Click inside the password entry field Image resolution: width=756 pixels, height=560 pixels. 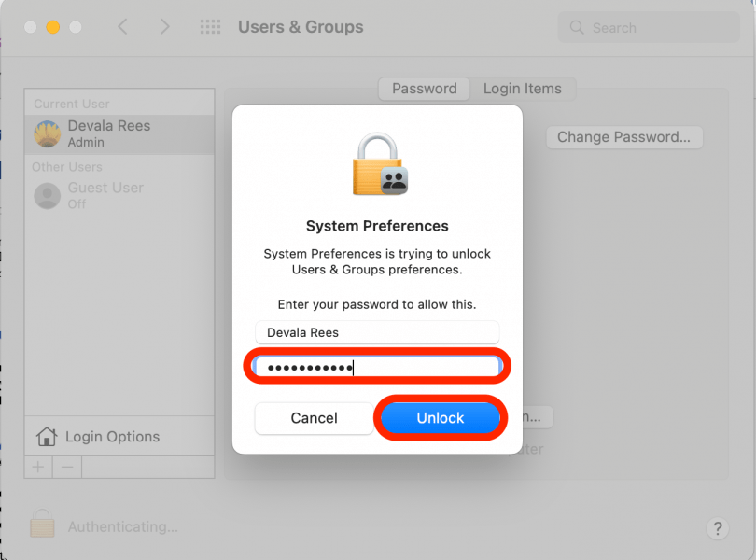coord(377,365)
